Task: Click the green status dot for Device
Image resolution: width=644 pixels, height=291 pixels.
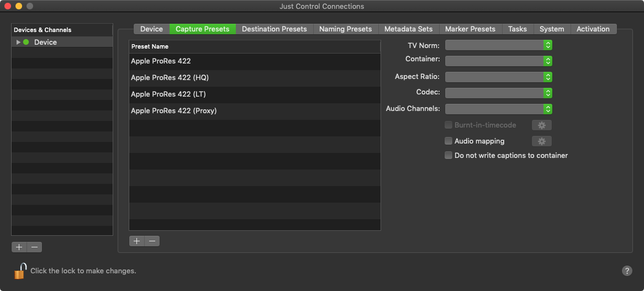Action: 26,42
